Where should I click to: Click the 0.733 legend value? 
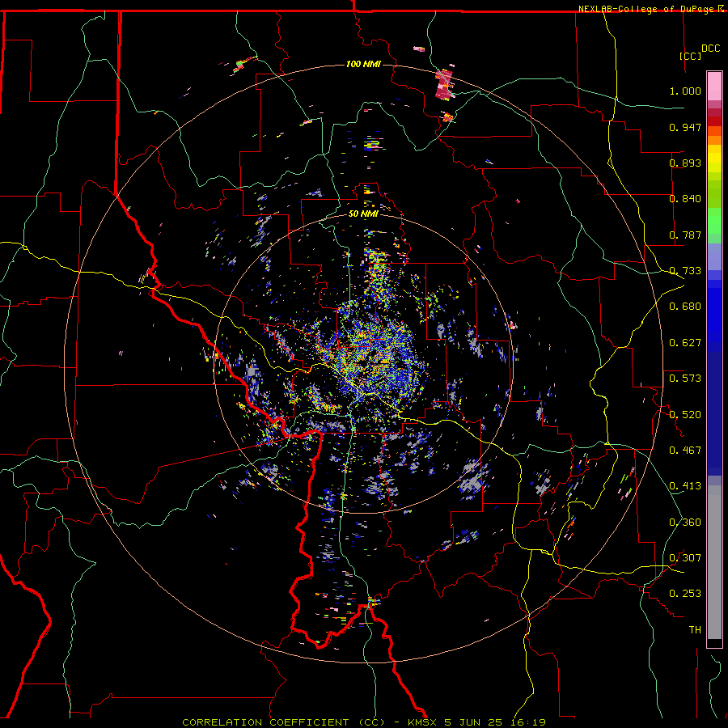coord(685,271)
